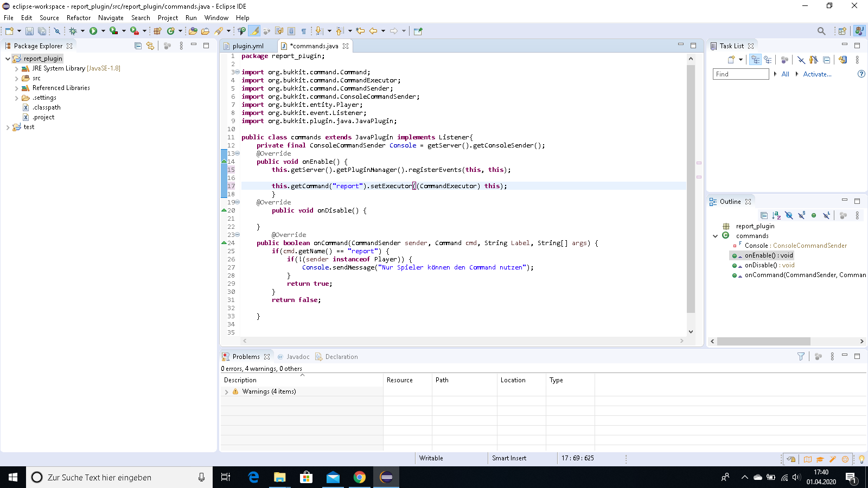Viewport: 868px width, 488px height.
Task: Expand the test project node
Action: (8, 127)
